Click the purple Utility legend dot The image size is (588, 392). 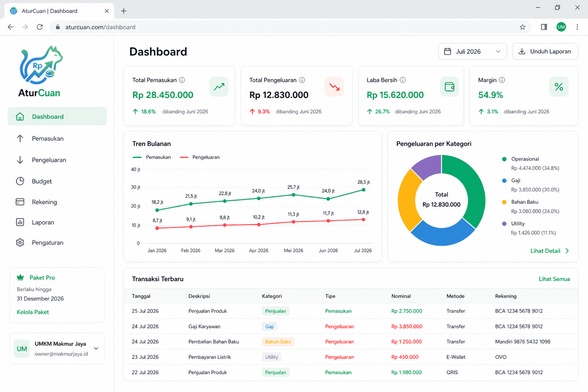coord(504,224)
